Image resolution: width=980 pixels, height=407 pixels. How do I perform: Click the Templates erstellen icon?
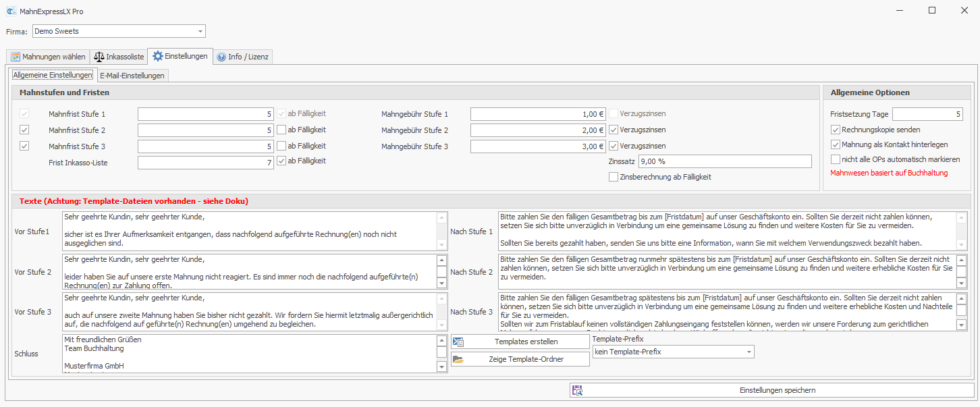pyautogui.click(x=458, y=342)
